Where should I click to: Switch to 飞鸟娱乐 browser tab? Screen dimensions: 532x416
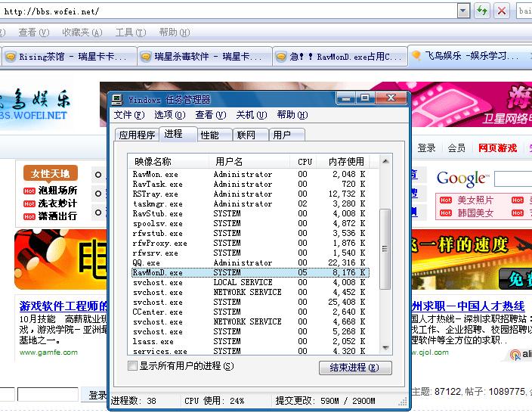point(470,55)
